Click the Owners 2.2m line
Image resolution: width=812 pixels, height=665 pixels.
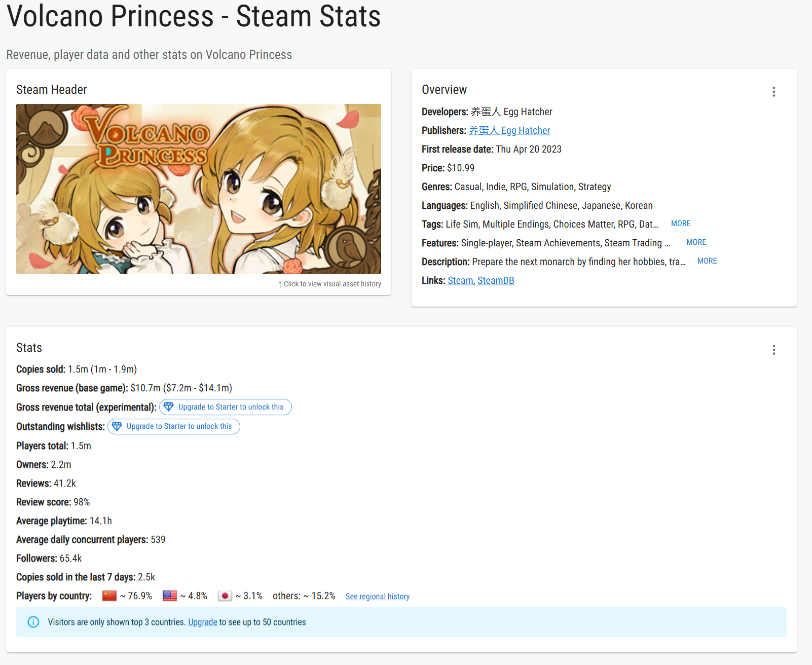coord(44,464)
